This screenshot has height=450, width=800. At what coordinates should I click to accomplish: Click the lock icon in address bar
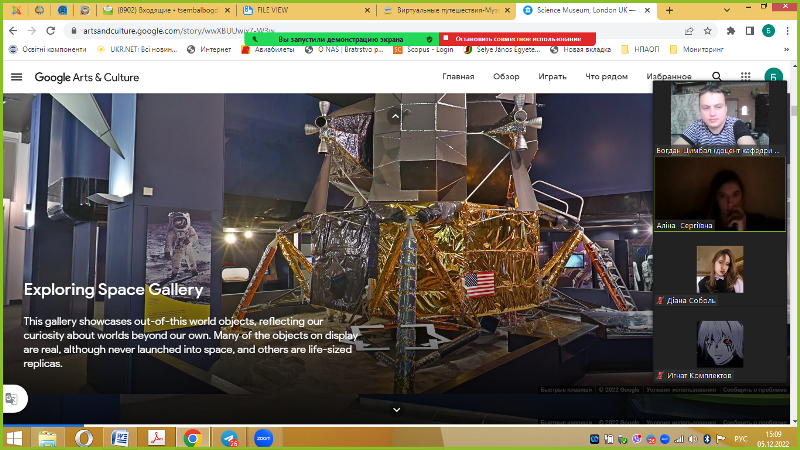(74, 31)
